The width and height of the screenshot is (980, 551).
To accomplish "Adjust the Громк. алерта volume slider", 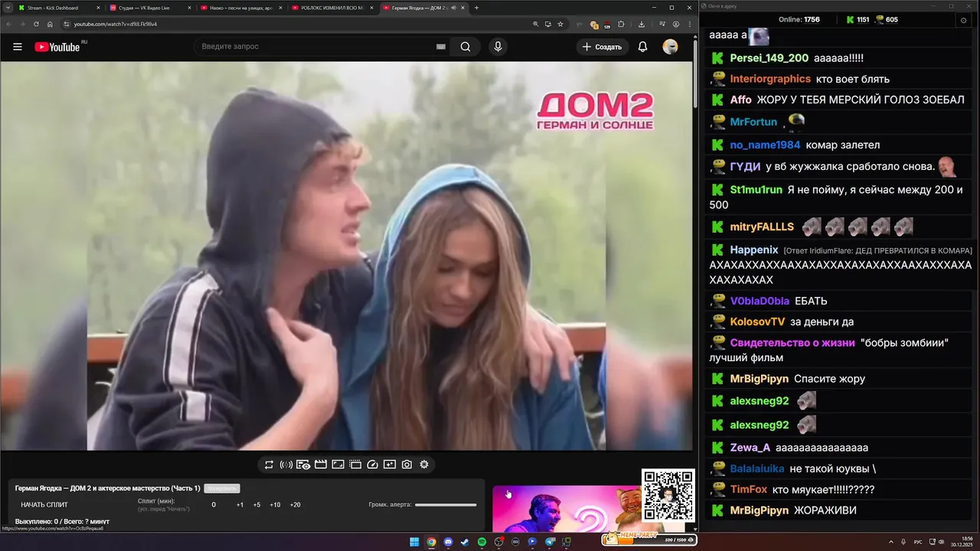I will pos(446,504).
